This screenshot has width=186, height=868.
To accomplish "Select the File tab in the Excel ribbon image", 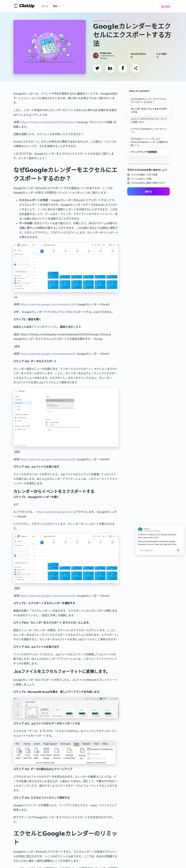I will pos(17,744).
